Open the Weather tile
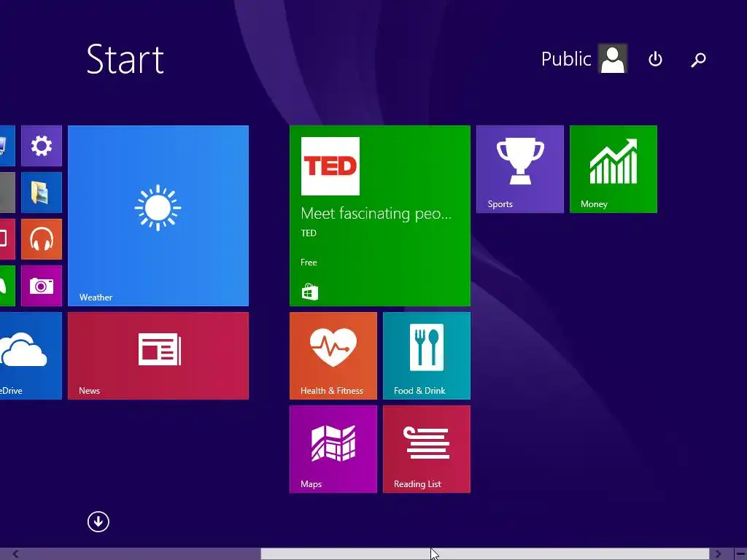The image size is (747, 560). (158, 216)
